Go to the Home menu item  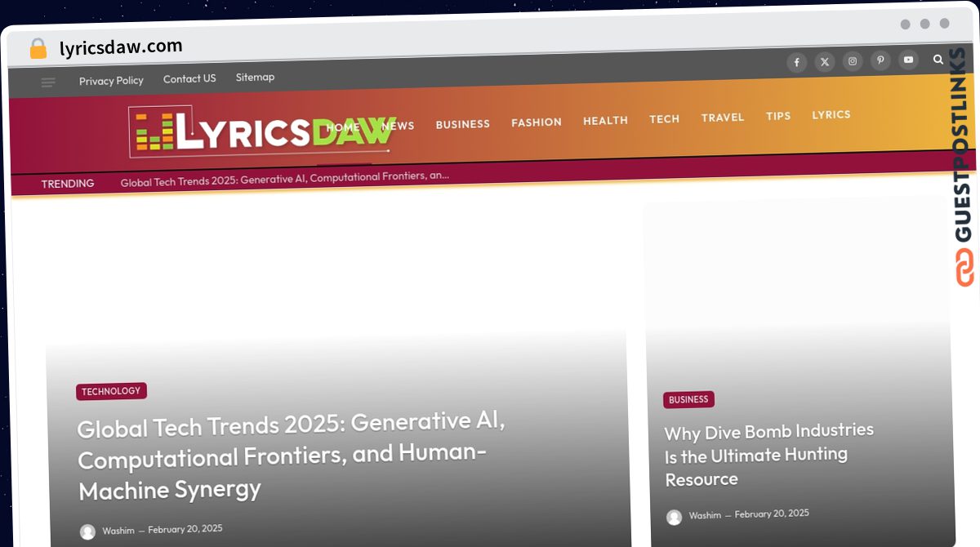click(343, 127)
